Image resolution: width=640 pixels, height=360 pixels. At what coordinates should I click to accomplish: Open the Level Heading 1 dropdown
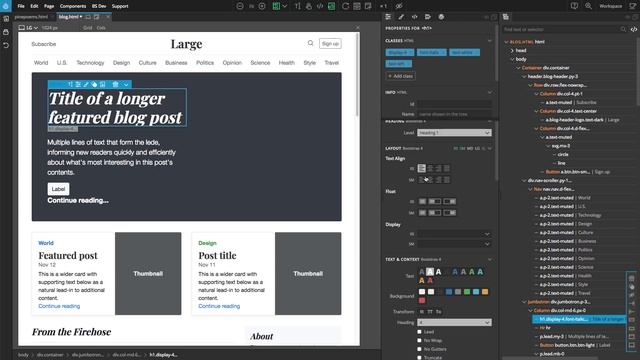[x=454, y=133]
